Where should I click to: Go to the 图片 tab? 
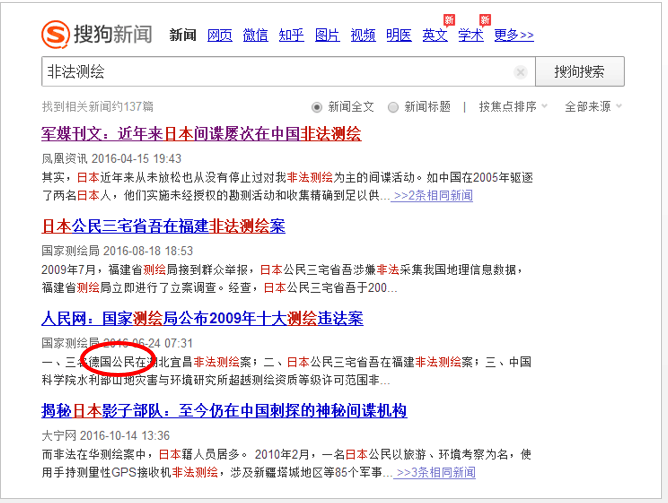[x=327, y=35]
